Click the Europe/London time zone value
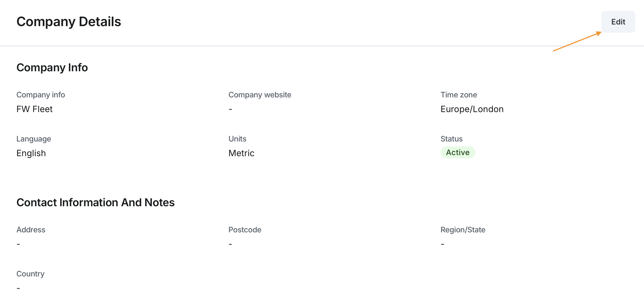 click(x=472, y=109)
